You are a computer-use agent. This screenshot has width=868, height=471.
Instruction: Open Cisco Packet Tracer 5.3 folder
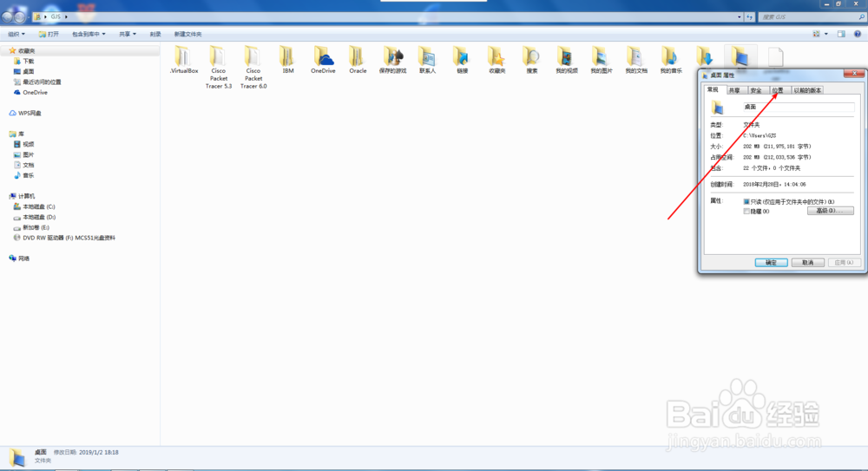(219, 68)
